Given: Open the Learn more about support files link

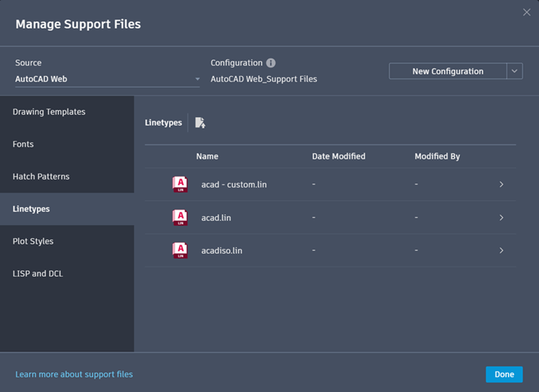Looking at the screenshot, I should (74, 374).
